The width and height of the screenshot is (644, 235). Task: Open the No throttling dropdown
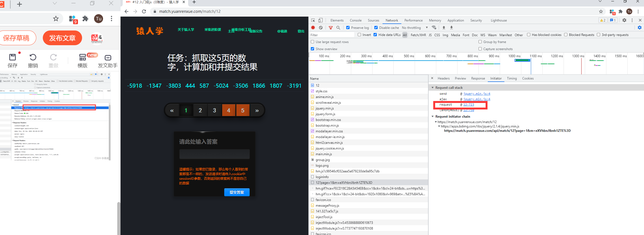pyautogui.click(x=415, y=28)
